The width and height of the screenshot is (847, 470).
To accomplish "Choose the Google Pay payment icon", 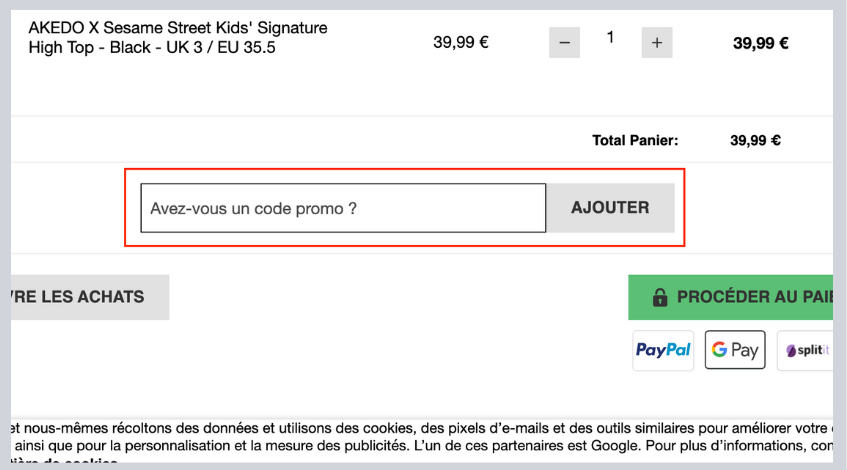I will (735, 350).
